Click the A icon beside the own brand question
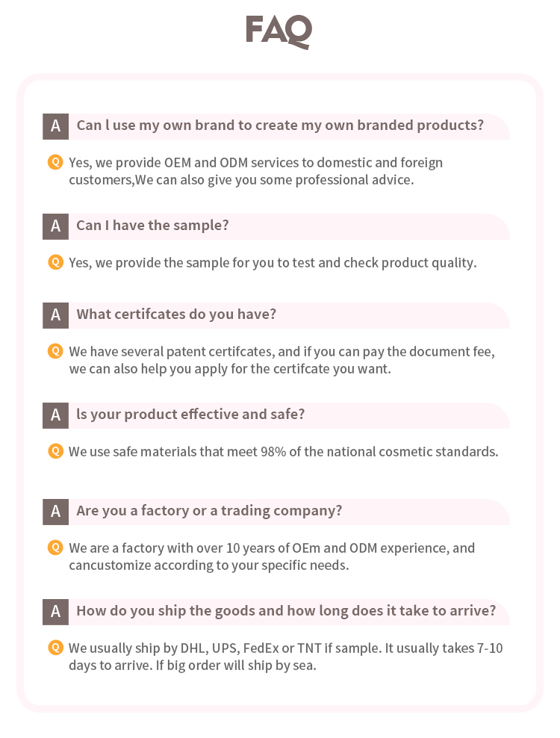 (x=55, y=126)
